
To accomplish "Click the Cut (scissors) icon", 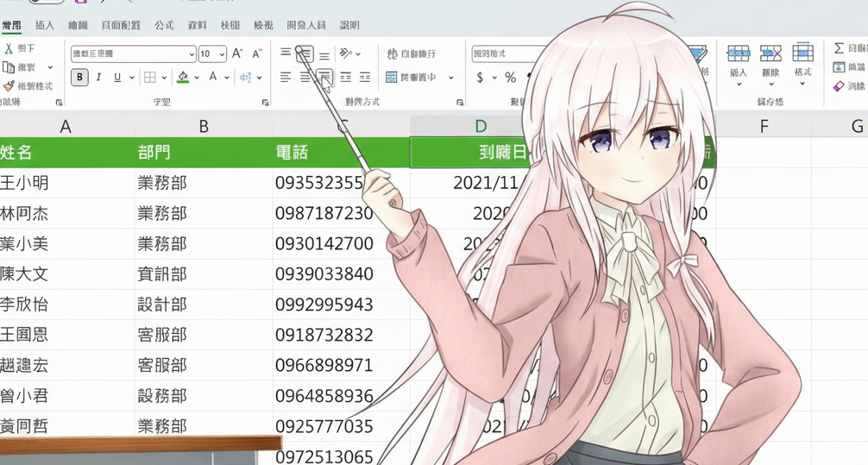I will pos(9,48).
